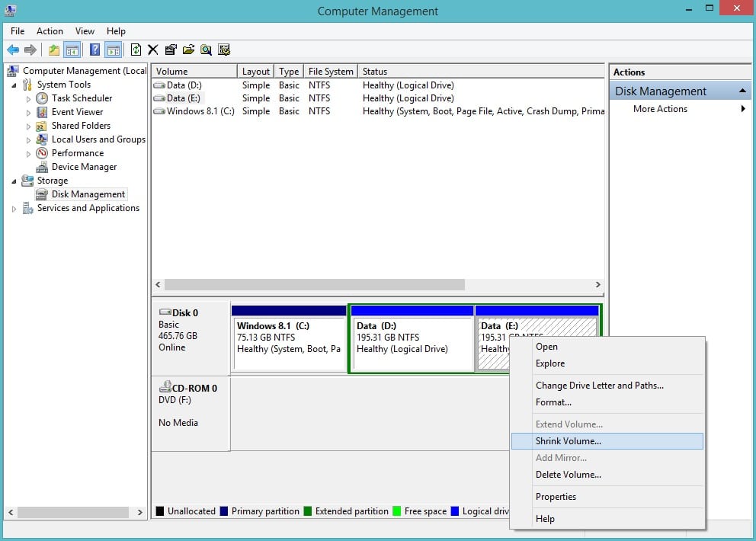Click the gray Forward arrow in toolbar

[30, 50]
